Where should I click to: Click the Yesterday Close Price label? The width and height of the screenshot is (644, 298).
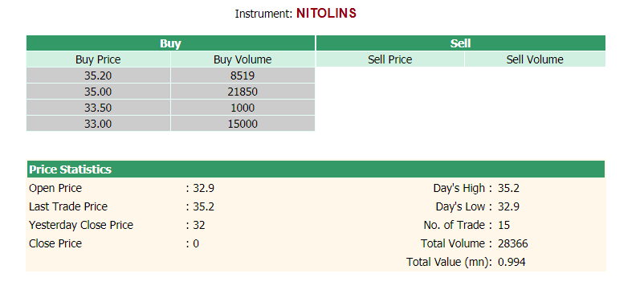coord(81,225)
